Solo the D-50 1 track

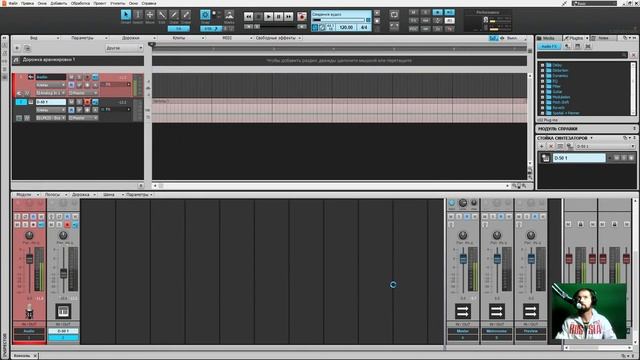[79, 102]
